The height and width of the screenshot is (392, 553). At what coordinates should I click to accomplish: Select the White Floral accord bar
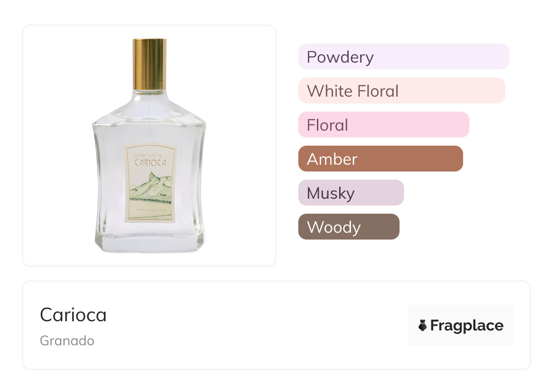pos(401,91)
